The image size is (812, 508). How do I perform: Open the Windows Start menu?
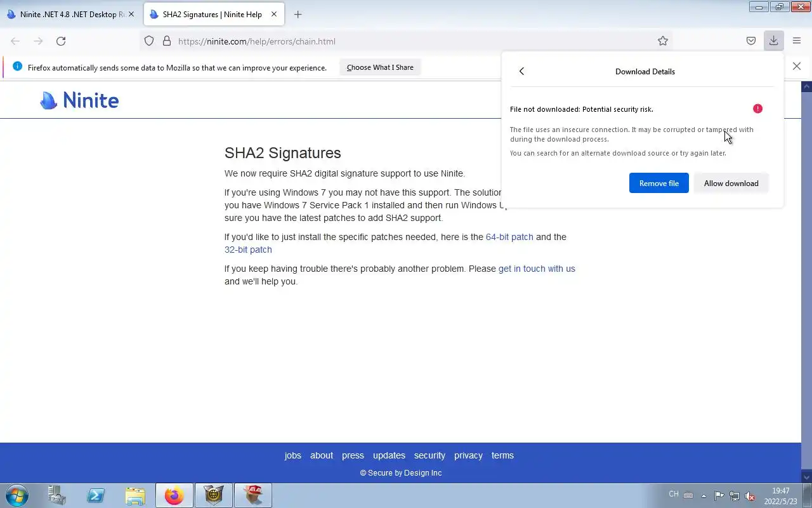click(16, 495)
